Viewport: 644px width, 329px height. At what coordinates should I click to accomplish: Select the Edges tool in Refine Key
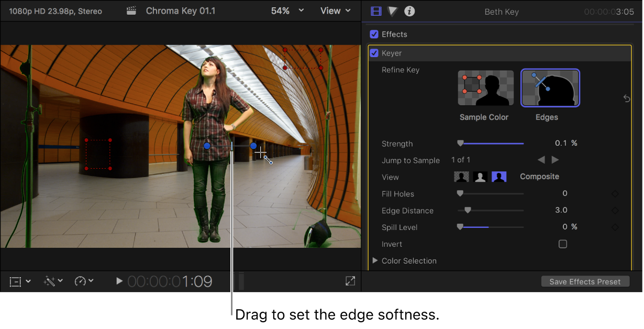(550, 88)
